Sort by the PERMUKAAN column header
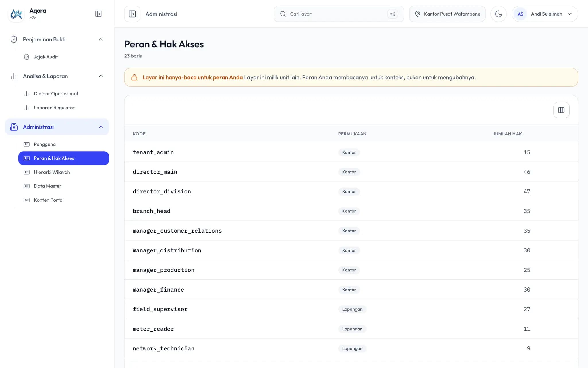 352,134
